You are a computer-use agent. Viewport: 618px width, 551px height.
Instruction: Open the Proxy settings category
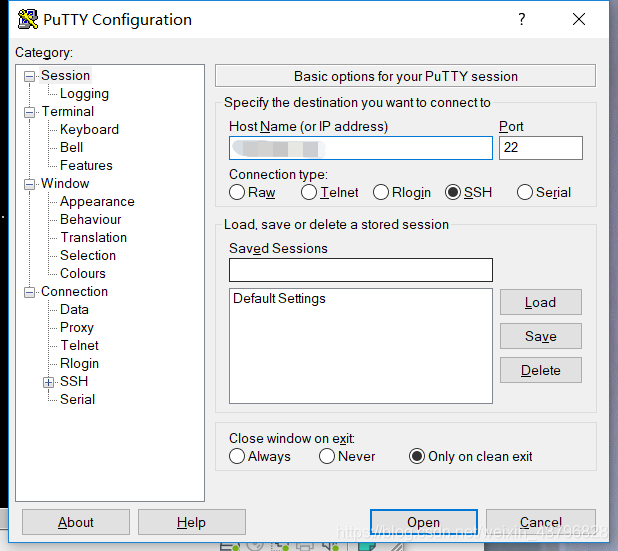pyautogui.click(x=77, y=328)
